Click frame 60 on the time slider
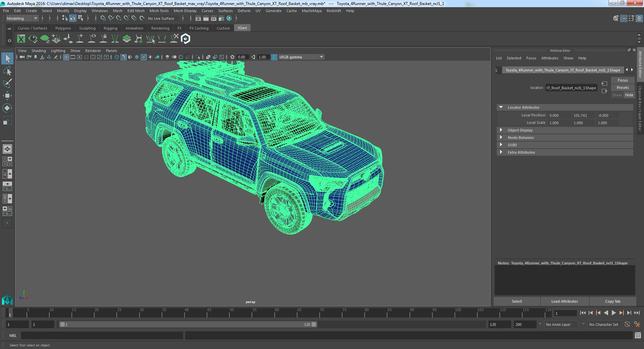Image resolution: width=644 pixels, height=349 pixels. 277,313
